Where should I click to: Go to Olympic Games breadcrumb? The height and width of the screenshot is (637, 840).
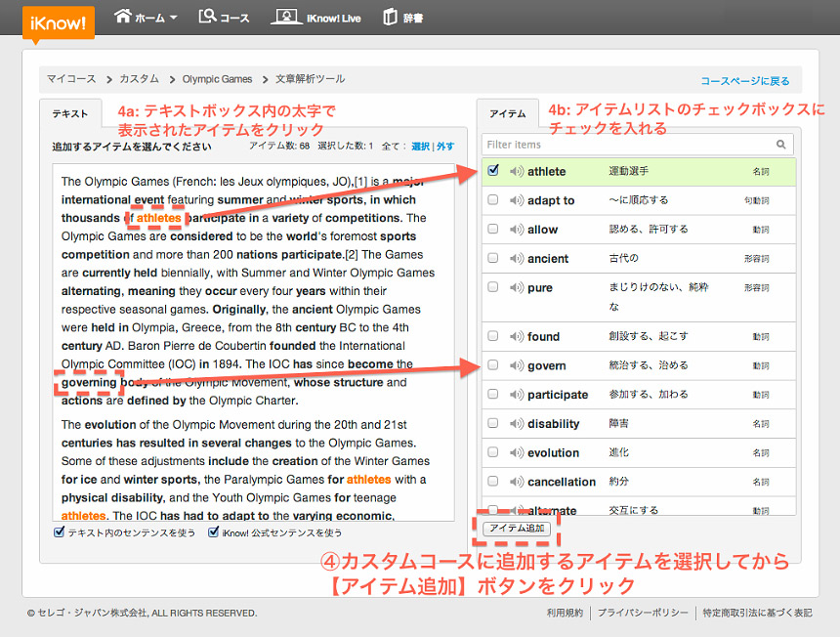tap(217, 79)
